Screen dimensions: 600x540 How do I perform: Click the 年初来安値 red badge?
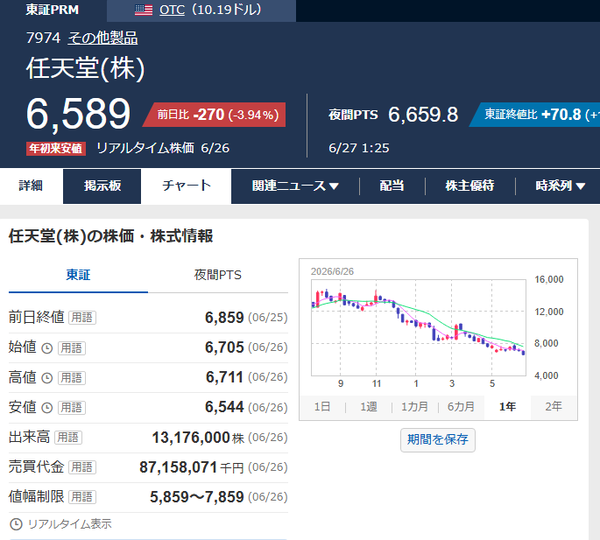pyautogui.click(x=56, y=148)
